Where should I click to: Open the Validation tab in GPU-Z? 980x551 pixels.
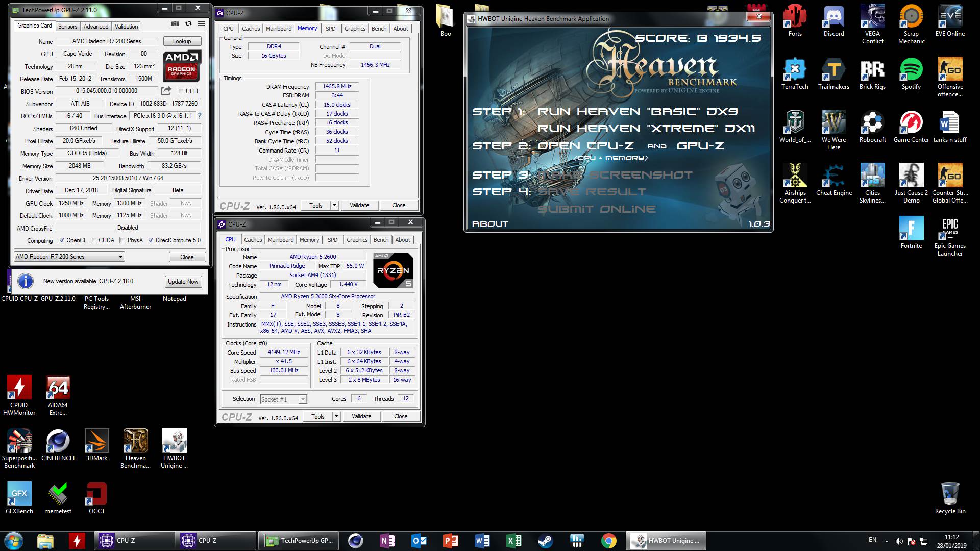point(126,27)
